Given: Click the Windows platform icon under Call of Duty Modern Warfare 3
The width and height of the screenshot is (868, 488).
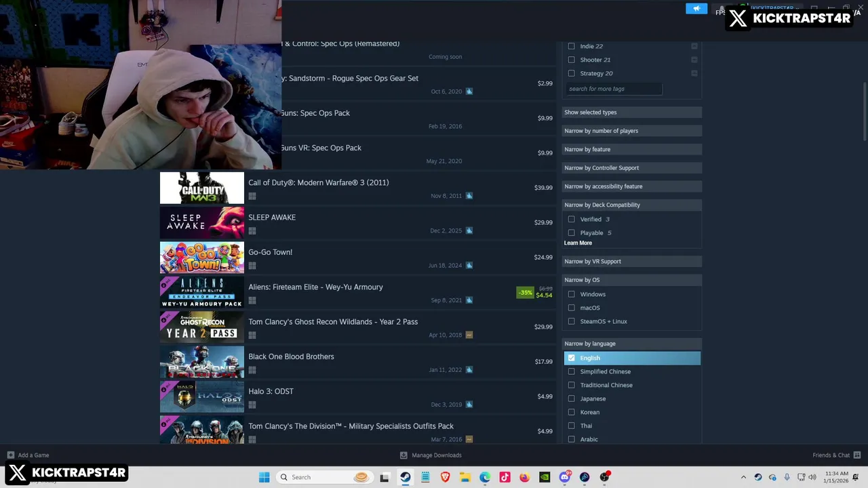Looking at the screenshot, I should click(x=252, y=196).
